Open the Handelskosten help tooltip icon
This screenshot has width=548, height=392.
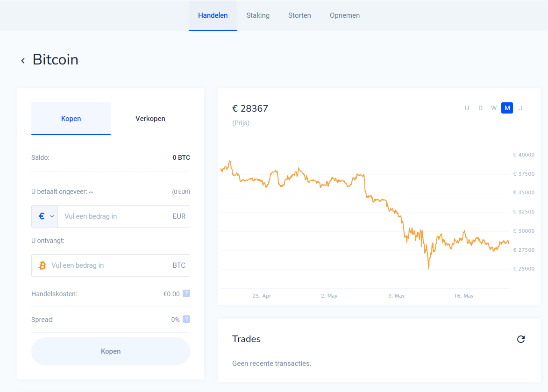[186, 293]
